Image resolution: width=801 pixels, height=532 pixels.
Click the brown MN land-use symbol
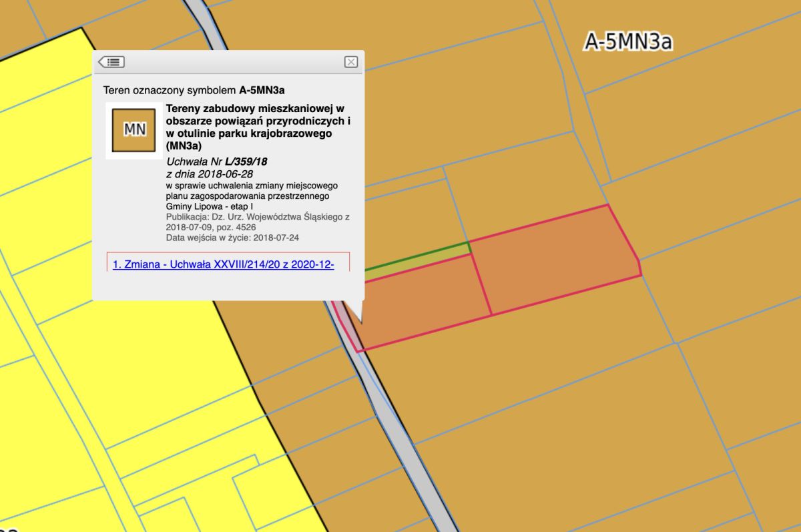tap(134, 129)
